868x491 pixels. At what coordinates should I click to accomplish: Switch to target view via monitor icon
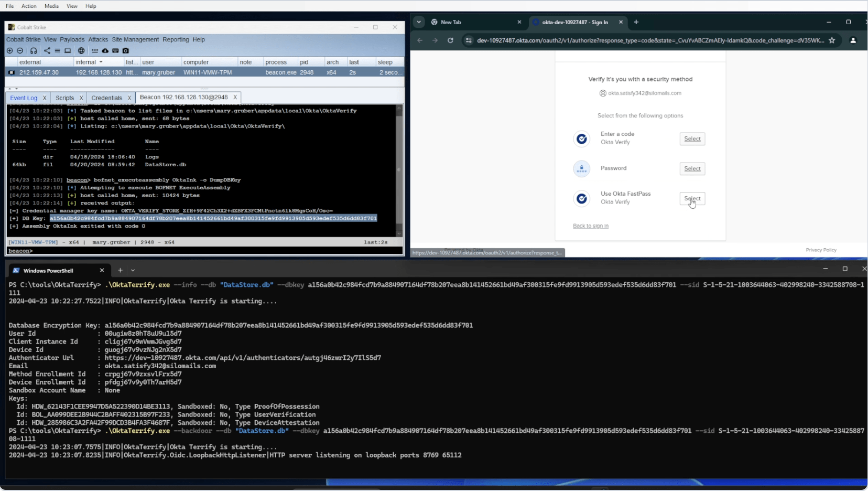[68, 51]
